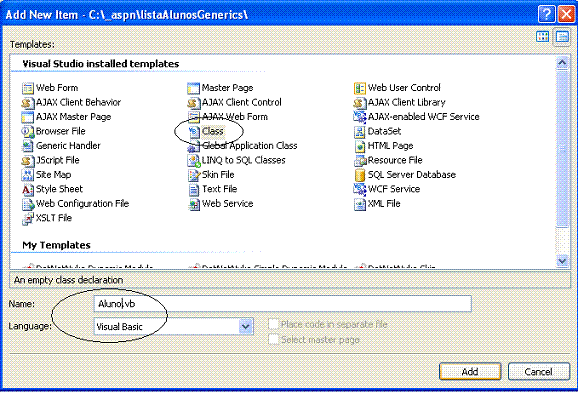Image resolution: width=578 pixels, height=394 pixels.
Task: Pick the LINQ to SQL Classes icon
Action: (194, 161)
